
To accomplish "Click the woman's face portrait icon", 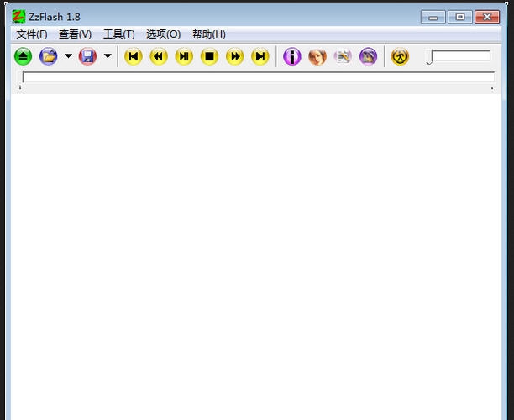I will point(317,56).
